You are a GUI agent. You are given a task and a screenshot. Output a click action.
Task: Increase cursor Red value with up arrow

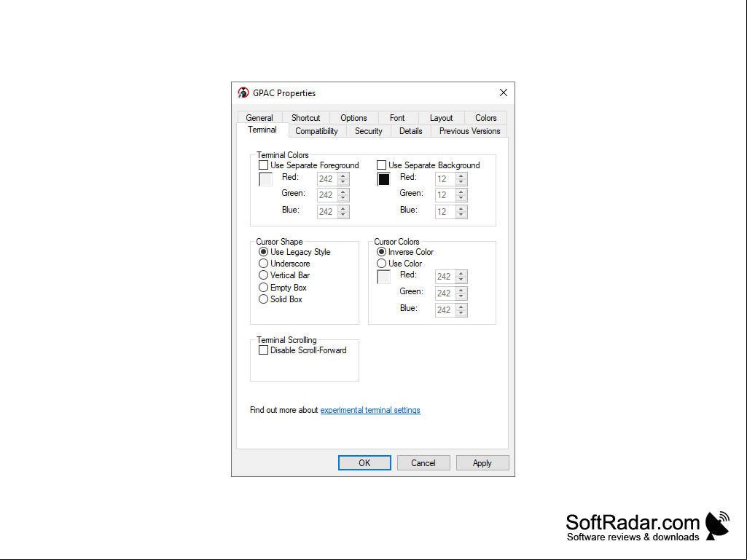461,273
